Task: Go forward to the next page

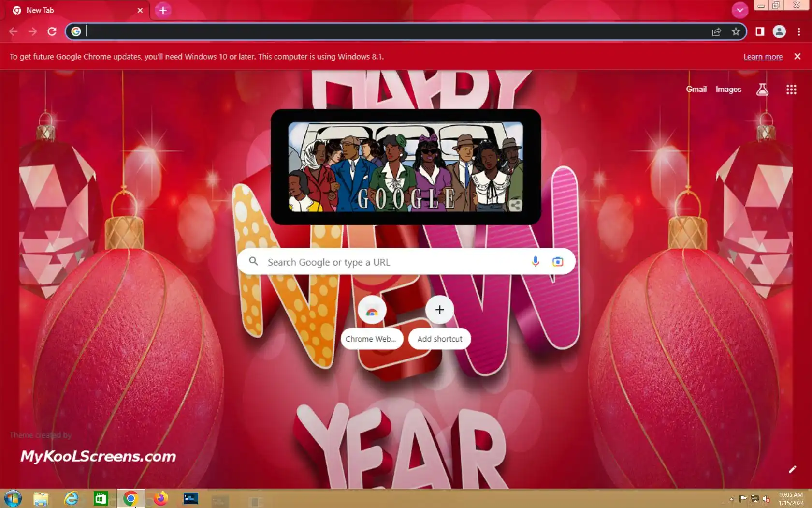Action: 32,31
